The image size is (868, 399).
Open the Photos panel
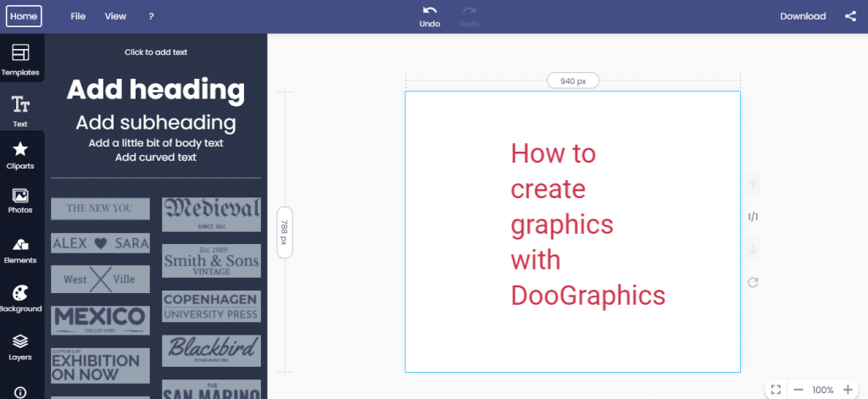pos(20,201)
